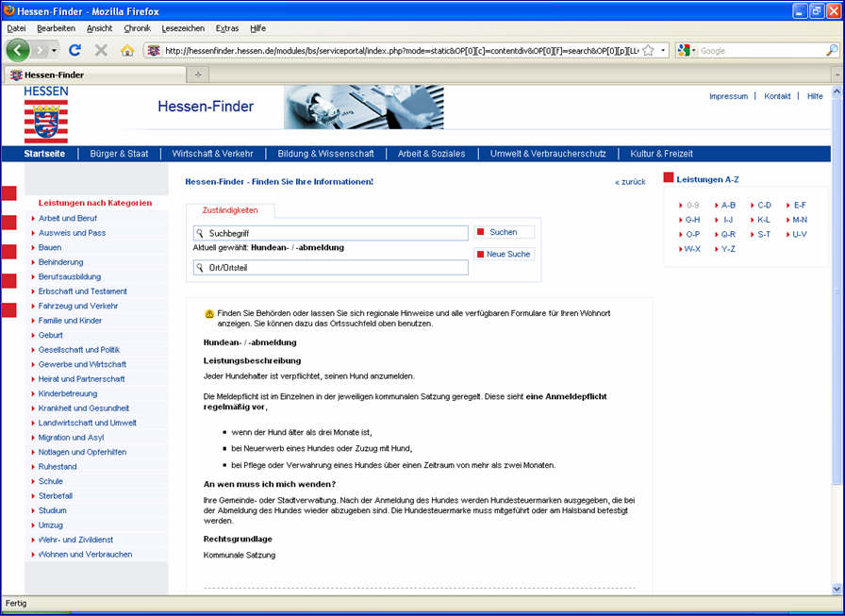This screenshot has width=845, height=616.
Task: Click the Google search magnifier icon
Action: point(832,51)
